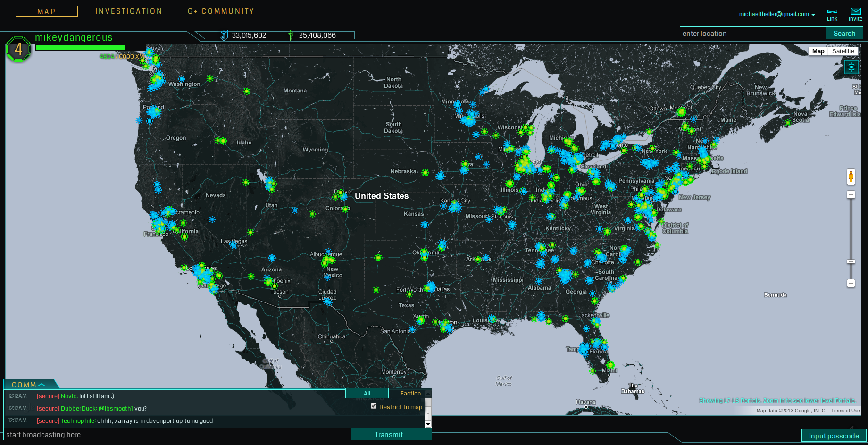Screen dimensions: 868x445
Task: Click the green portal in Montana
Action: click(x=247, y=91)
